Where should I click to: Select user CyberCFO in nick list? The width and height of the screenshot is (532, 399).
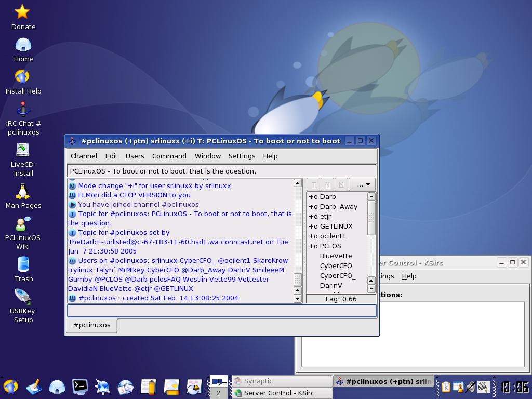(337, 265)
